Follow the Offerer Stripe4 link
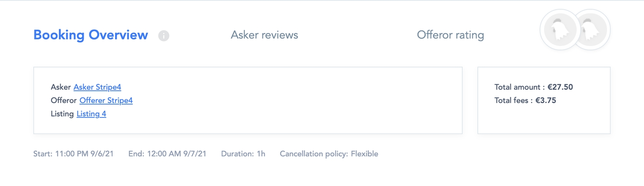The image size is (644, 186). (106, 100)
